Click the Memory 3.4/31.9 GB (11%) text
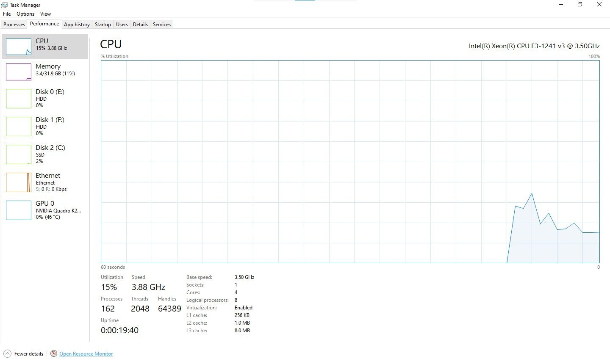The image size is (610, 364). (55, 74)
